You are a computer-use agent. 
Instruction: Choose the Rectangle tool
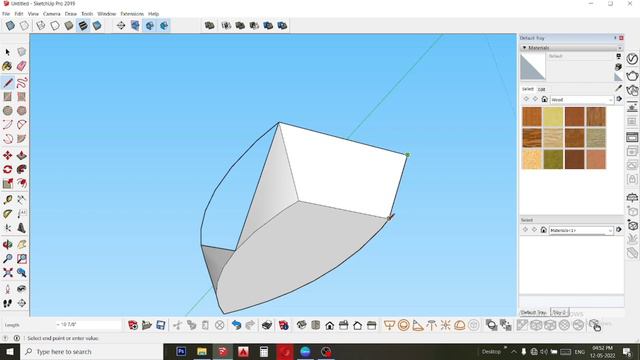(8, 96)
